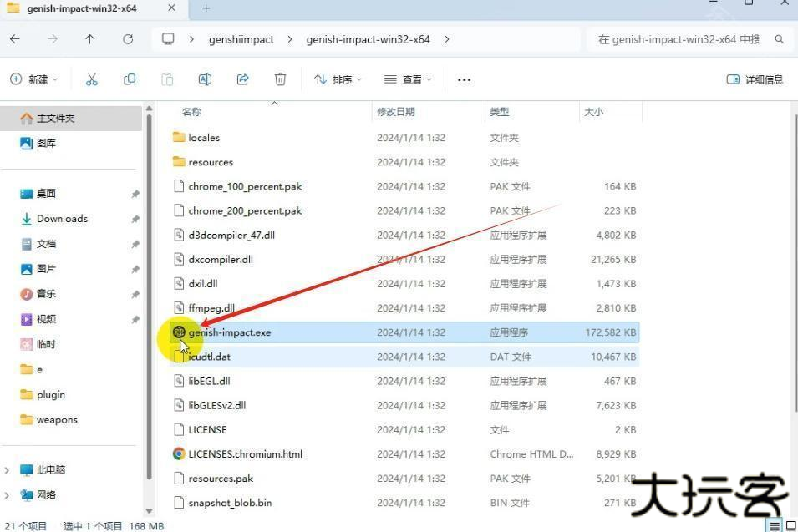This screenshot has width=798, height=532.
Task: Rename the file using the Rename icon
Action: coord(205,79)
